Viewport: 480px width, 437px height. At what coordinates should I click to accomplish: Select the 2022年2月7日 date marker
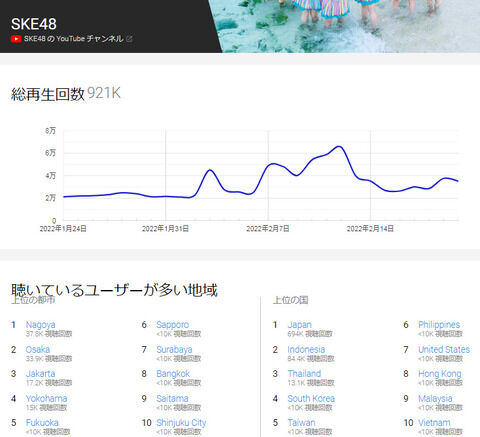[268, 229]
